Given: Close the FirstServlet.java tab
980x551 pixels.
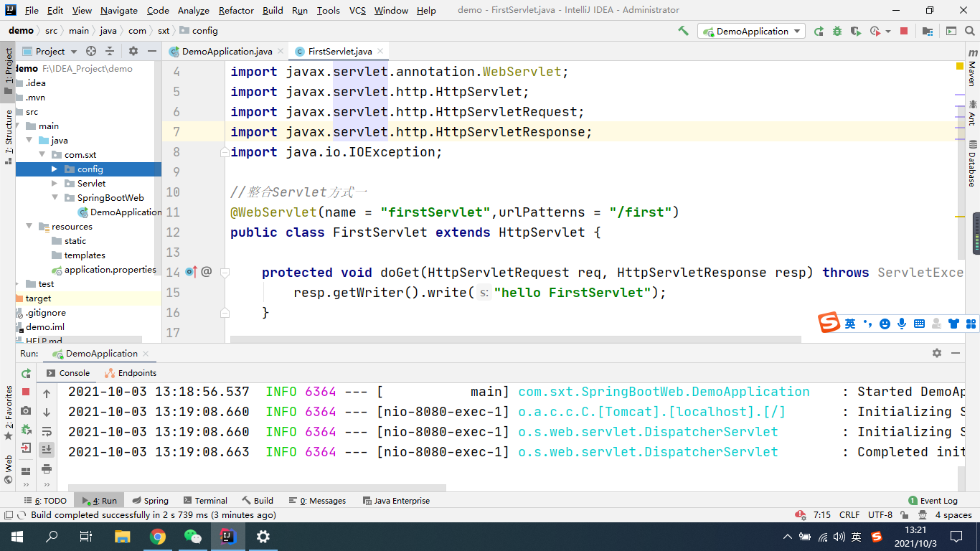Looking at the screenshot, I should [381, 51].
